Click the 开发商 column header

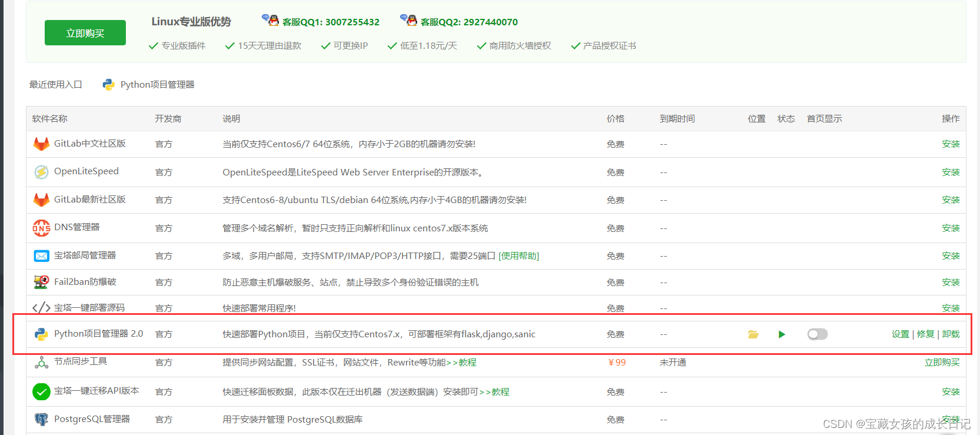click(168, 119)
